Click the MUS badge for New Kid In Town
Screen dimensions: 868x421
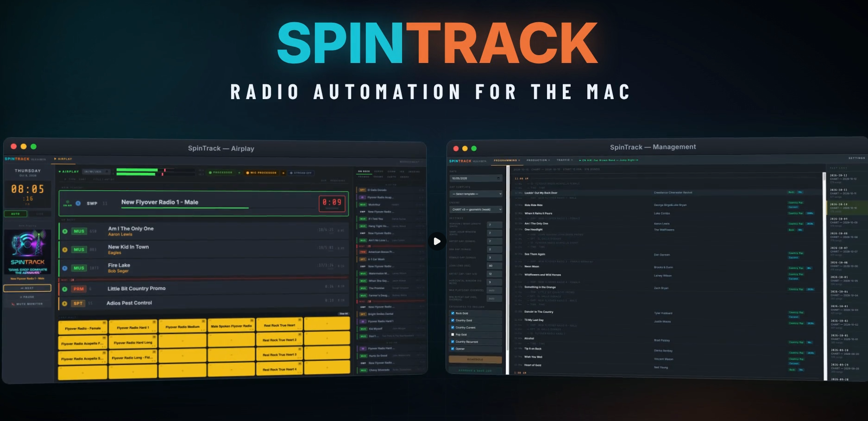click(x=79, y=250)
